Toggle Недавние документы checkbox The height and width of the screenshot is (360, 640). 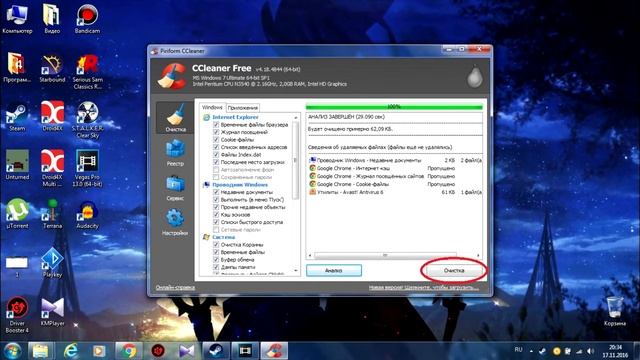click(x=216, y=192)
